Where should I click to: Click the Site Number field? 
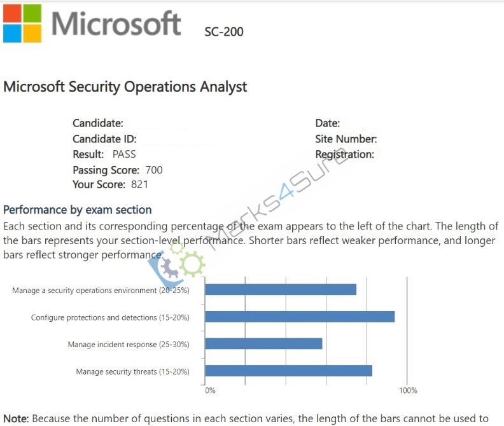[x=346, y=139]
